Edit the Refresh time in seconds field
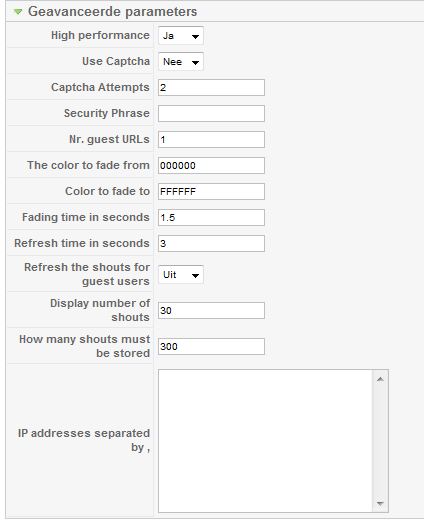This screenshot has height=525, width=424. coord(211,243)
